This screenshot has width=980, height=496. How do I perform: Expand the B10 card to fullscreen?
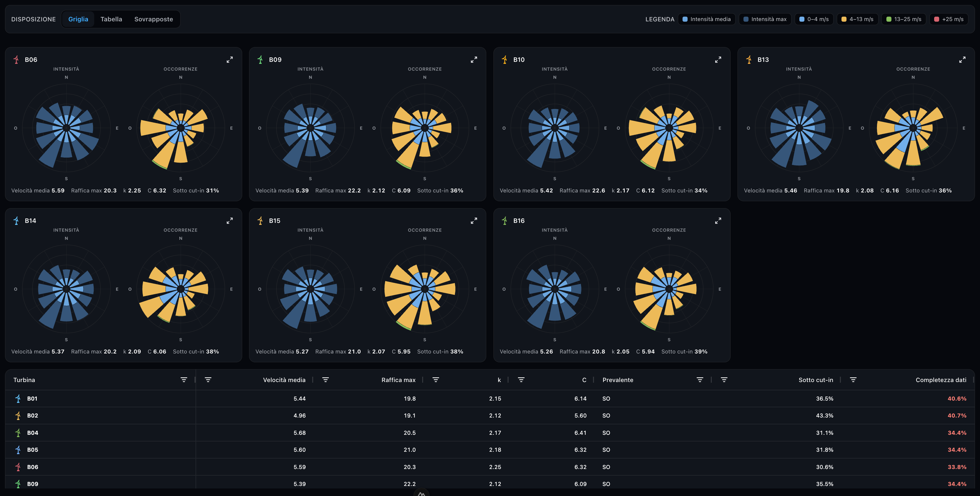click(718, 60)
